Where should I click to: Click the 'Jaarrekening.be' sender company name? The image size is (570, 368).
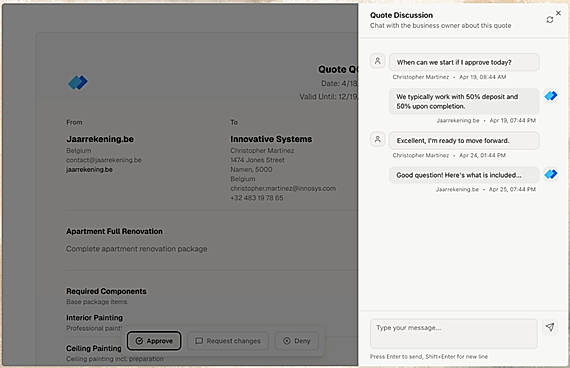click(100, 139)
